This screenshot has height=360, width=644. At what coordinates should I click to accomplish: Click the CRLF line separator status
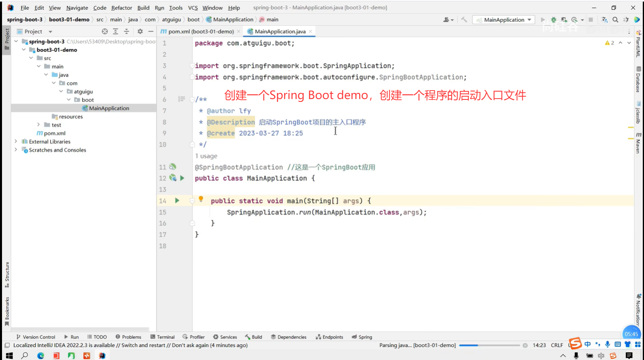point(557,345)
